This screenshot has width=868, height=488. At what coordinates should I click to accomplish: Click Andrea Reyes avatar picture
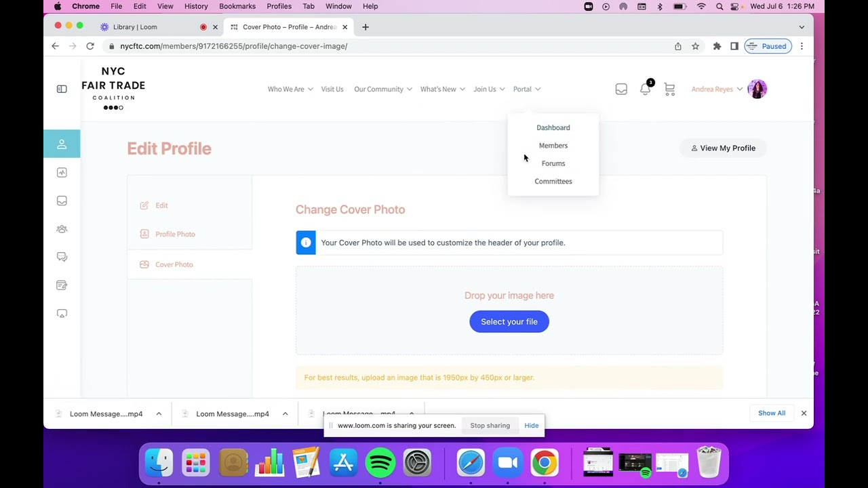(x=757, y=89)
